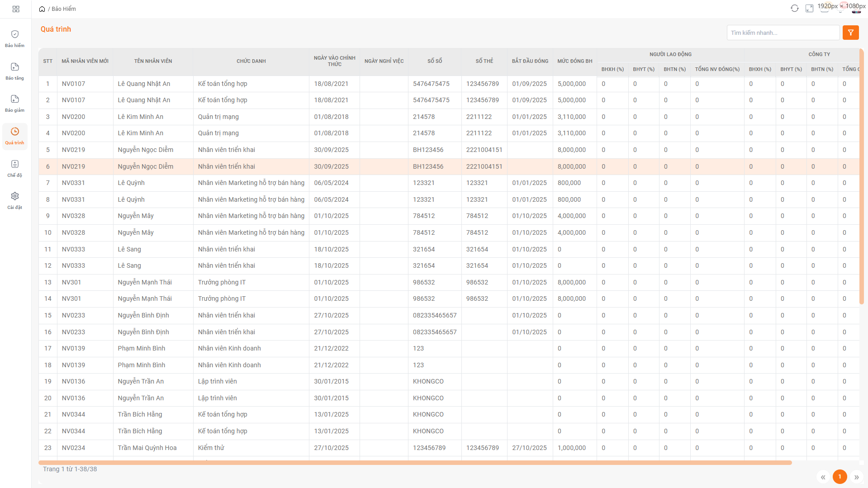868x488 pixels.
Task: Click Bảo Hiểm breadcrumb link
Action: [x=64, y=9]
